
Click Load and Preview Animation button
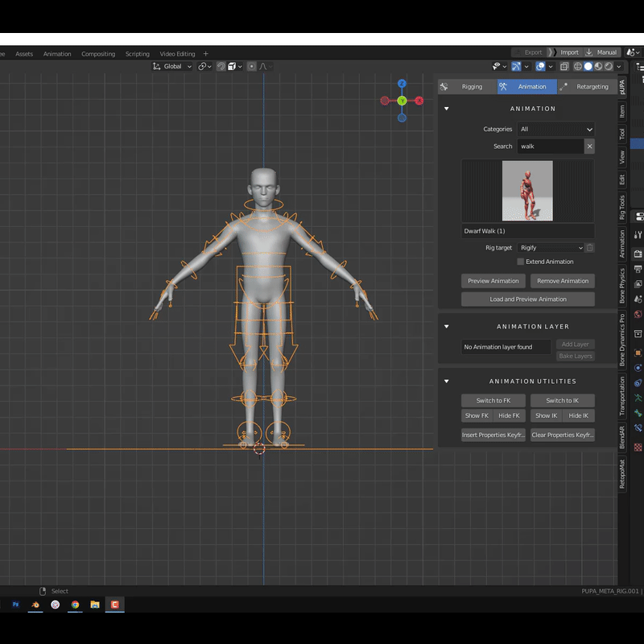coord(528,299)
